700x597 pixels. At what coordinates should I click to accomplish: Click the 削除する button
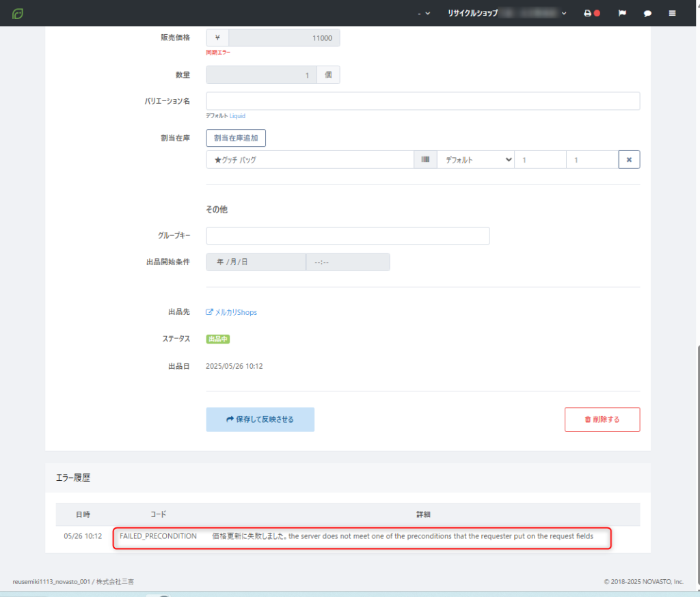tap(602, 419)
